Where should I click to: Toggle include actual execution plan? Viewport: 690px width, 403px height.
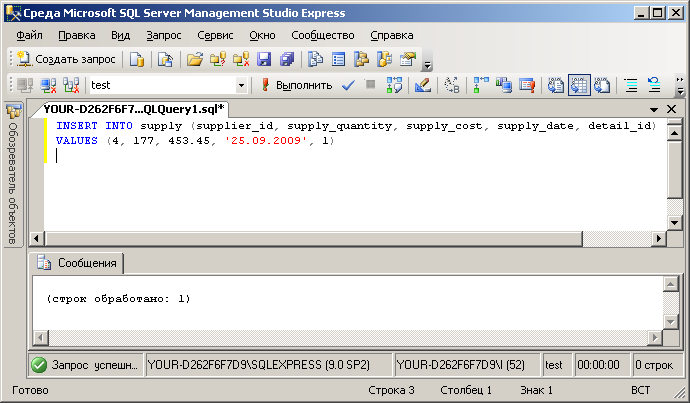tap(481, 85)
